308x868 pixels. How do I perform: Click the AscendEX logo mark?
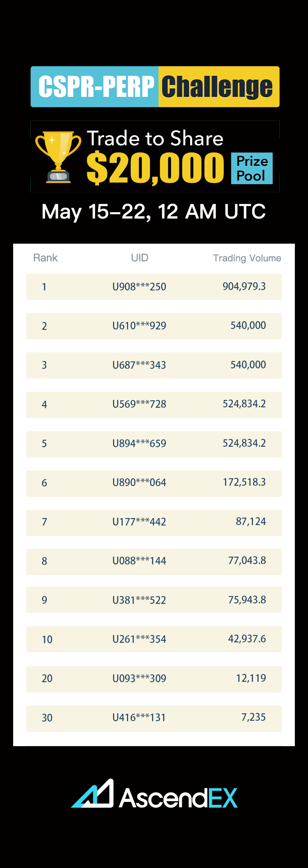(x=93, y=794)
